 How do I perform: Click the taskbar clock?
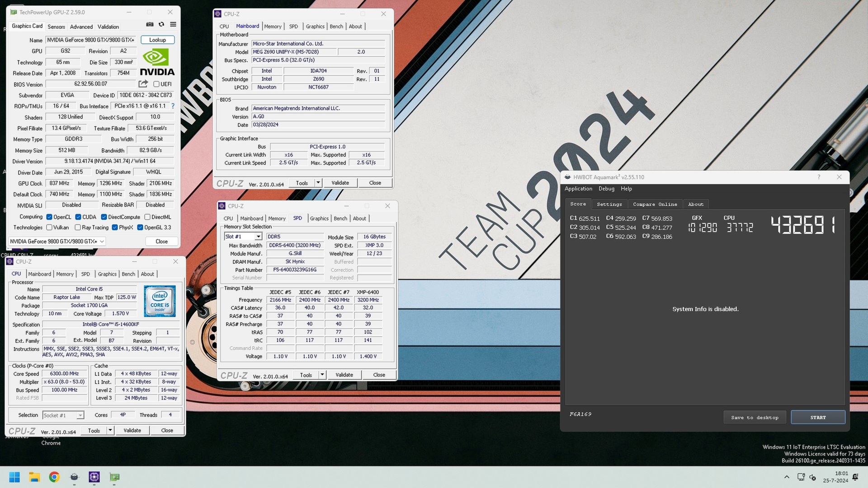(835, 477)
